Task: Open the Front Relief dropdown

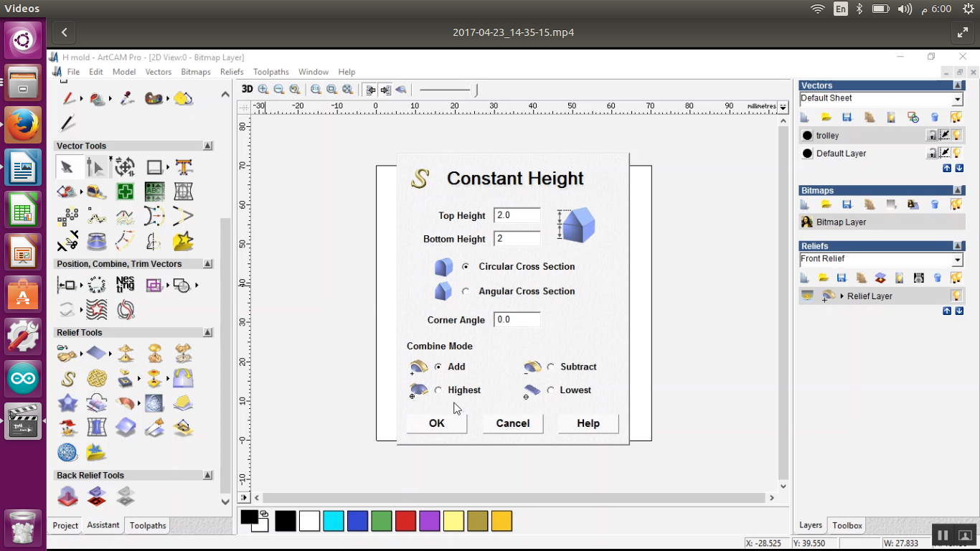Action: click(957, 260)
